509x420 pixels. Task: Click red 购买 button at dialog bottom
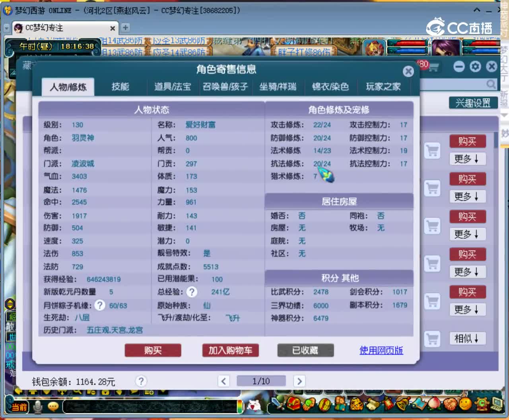(153, 350)
